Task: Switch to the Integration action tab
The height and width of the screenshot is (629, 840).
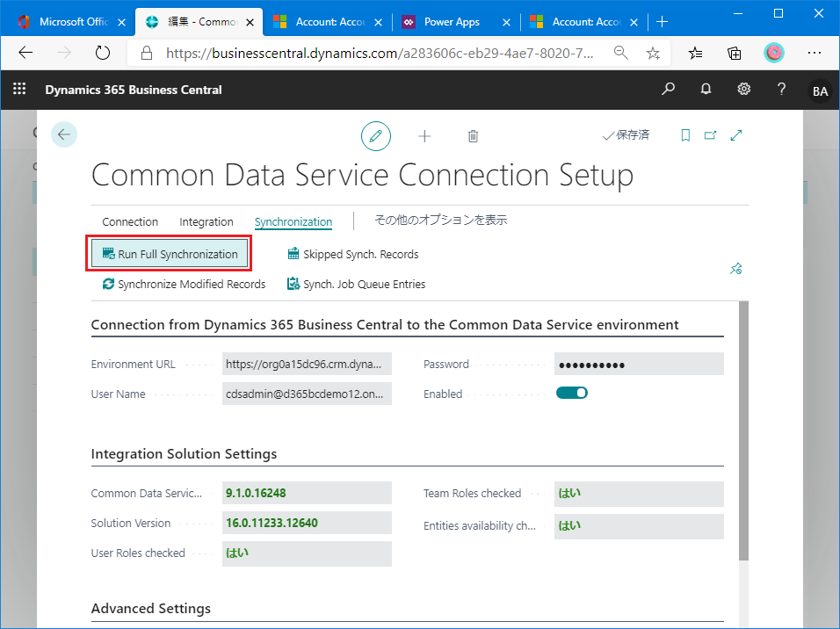Action: 206,221
